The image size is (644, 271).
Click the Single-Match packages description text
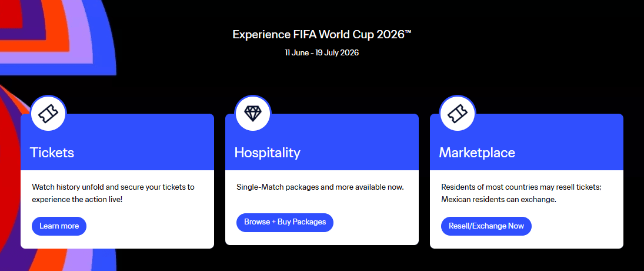[x=320, y=187]
